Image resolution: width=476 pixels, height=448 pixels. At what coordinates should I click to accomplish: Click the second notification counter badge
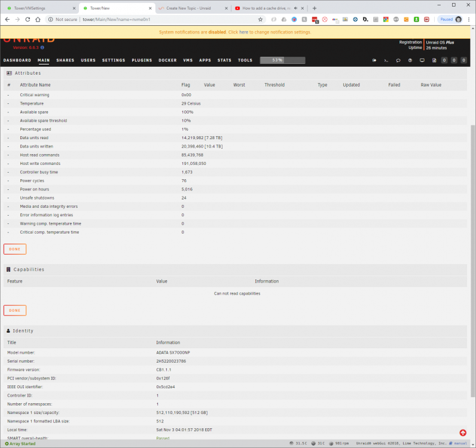click(x=454, y=60)
